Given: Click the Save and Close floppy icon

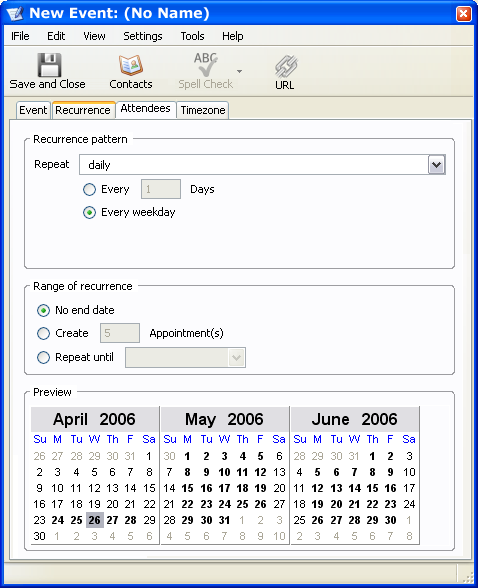Looking at the screenshot, I should [49, 65].
